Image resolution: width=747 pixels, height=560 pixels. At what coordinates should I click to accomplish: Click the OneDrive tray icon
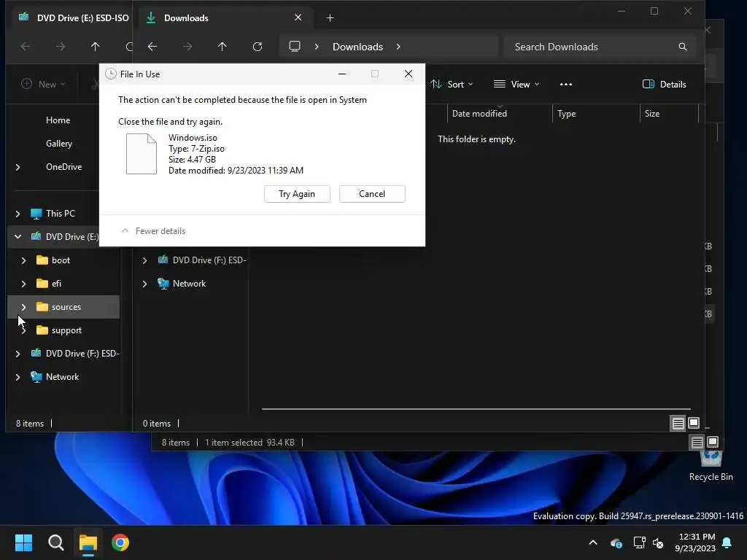tap(616, 542)
